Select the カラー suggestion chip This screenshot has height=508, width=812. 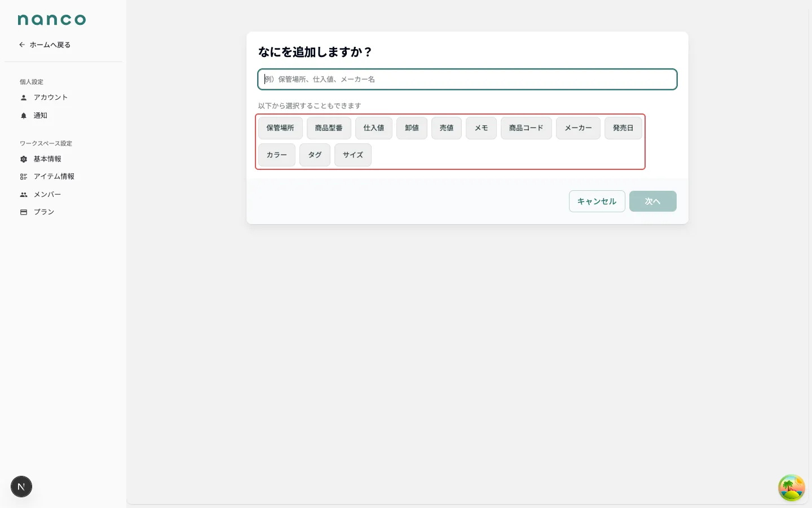click(277, 155)
